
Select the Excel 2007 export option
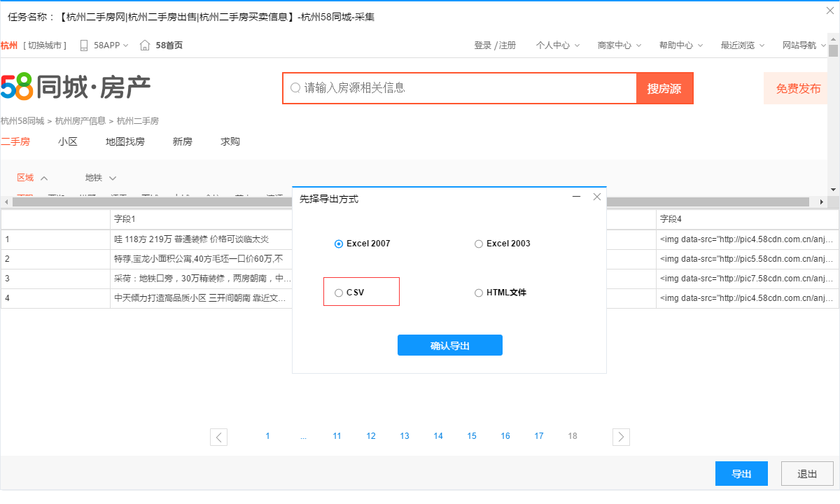click(x=363, y=244)
